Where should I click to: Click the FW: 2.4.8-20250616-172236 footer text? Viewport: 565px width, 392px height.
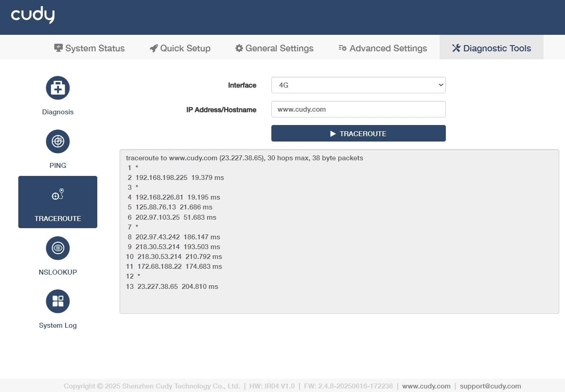[x=348, y=386]
